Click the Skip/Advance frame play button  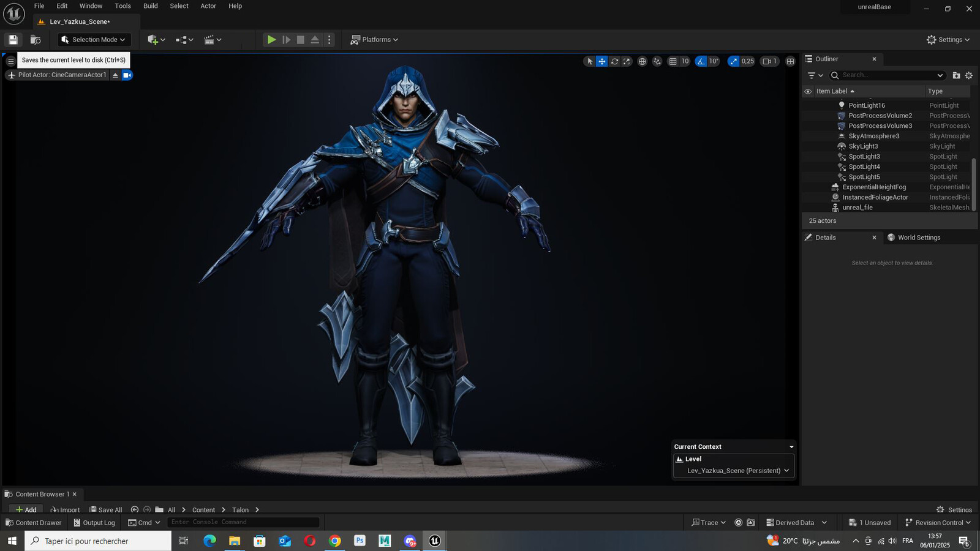pyautogui.click(x=286, y=40)
